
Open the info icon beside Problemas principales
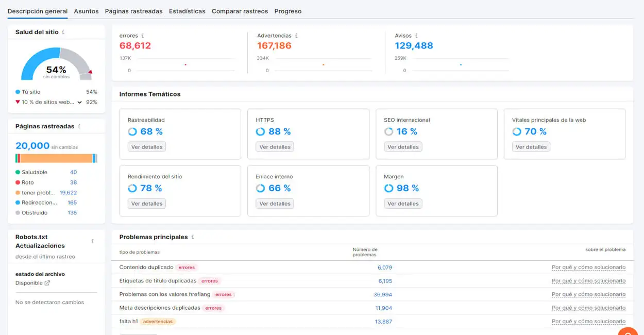pos(193,237)
